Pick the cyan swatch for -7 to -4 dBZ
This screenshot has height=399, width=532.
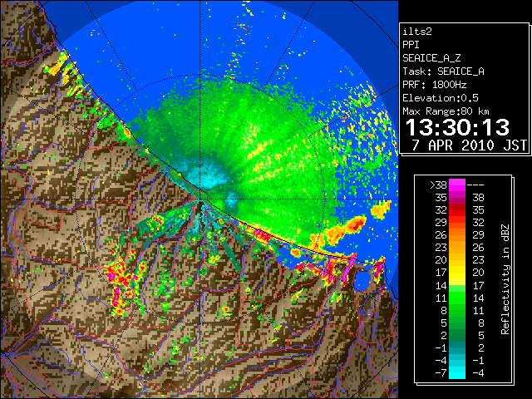(457, 372)
